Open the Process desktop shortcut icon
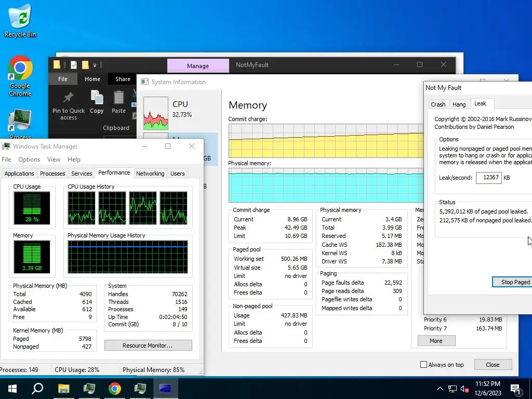This screenshot has width=532, height=399. pos(20,124)
